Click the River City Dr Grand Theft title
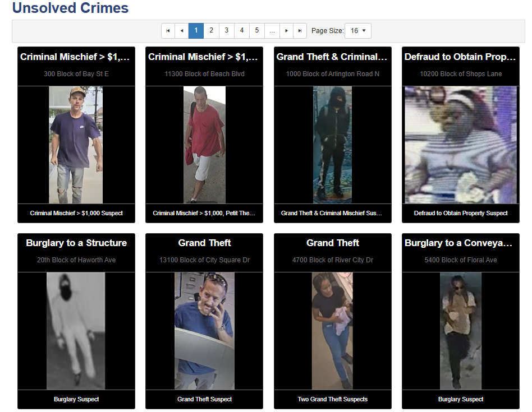Viewport: 532px width, 412px height. tap(333, 243)
